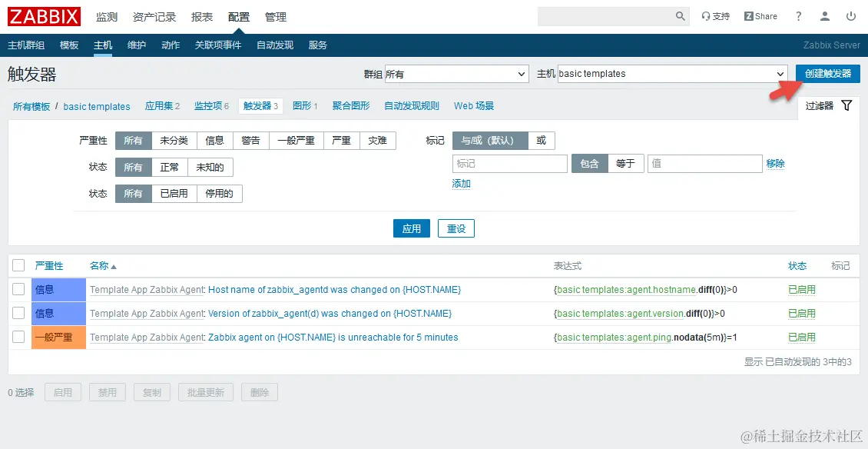The height and width of the screenshot is (449, 868).
Task: Click the 创建触发器 button
Action: 826,74
